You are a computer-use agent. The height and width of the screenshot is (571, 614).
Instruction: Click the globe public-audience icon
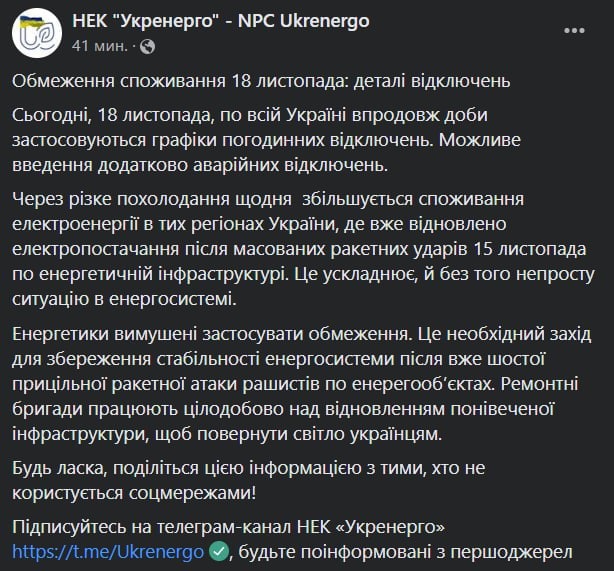point(149,46)
